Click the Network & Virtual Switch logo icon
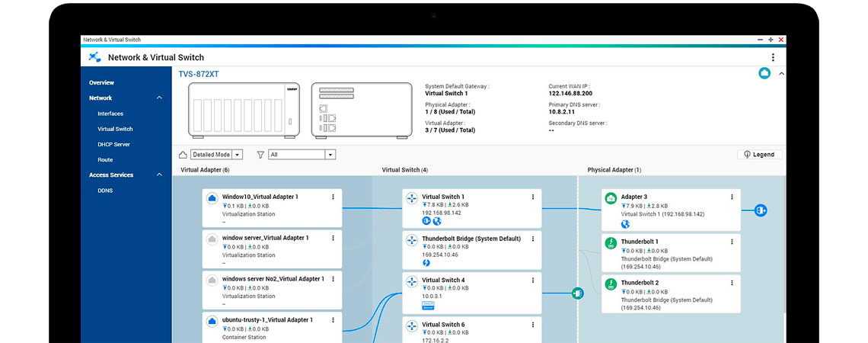Viewport: 868px width, 343px height. (x=95, y=57)
